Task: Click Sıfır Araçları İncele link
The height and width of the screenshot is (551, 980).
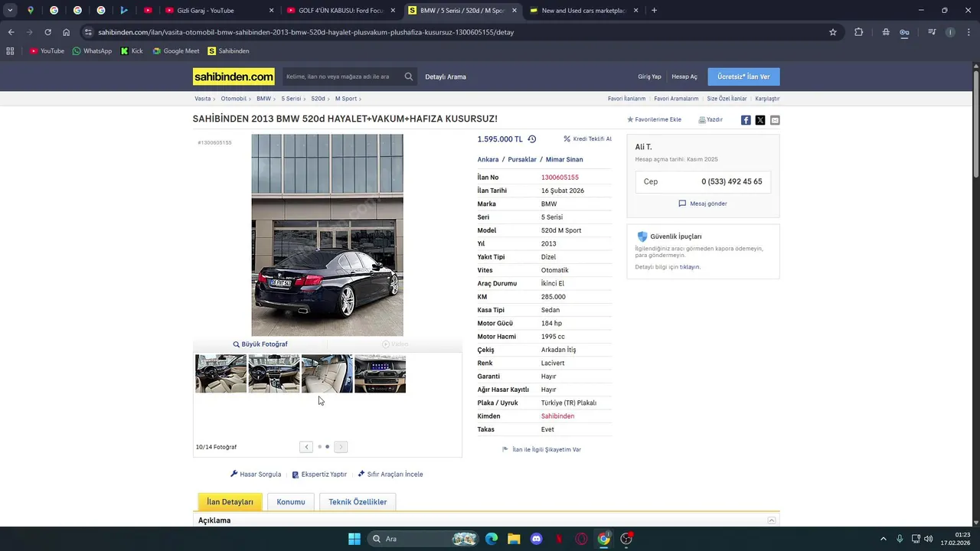Action: pos(390,474)
